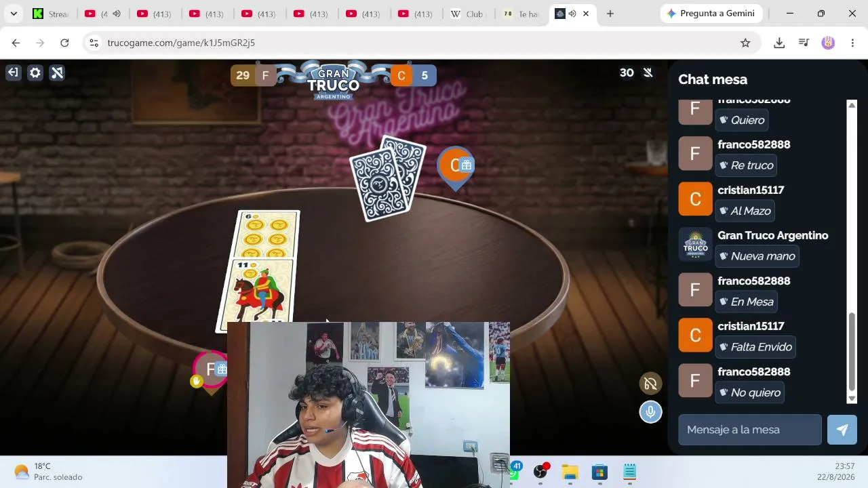
Task: Open a new browser tab
Action: 610,14
